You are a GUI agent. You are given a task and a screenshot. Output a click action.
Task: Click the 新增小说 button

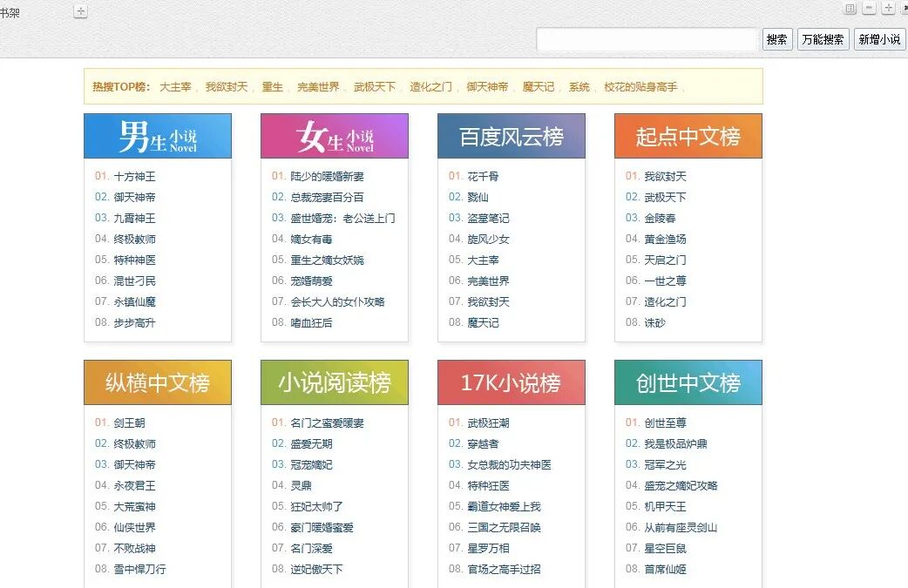point(879,39)
